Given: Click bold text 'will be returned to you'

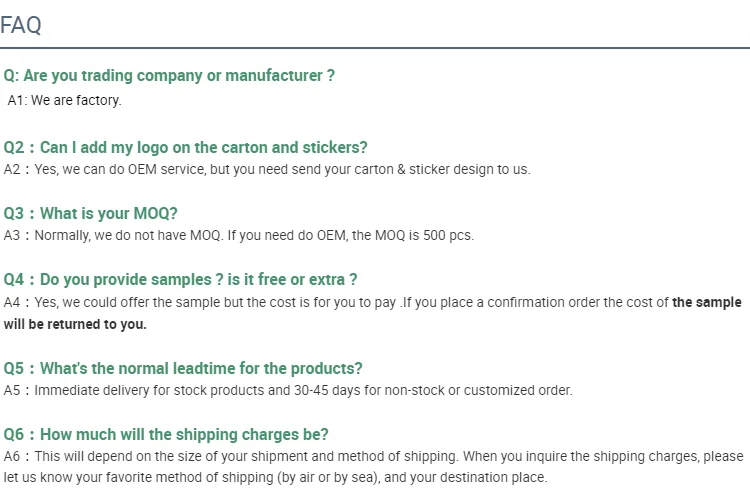Looking at the screenshot, I should [75, 324].
